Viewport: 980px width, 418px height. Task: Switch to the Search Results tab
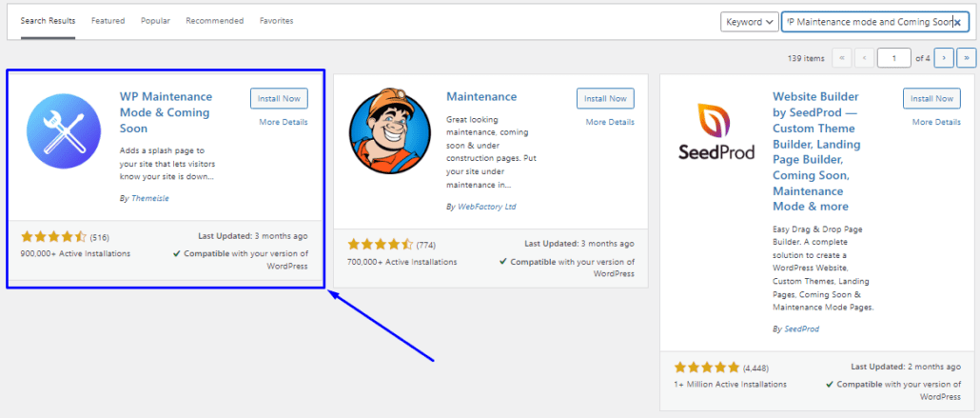(x=49, y=21)
